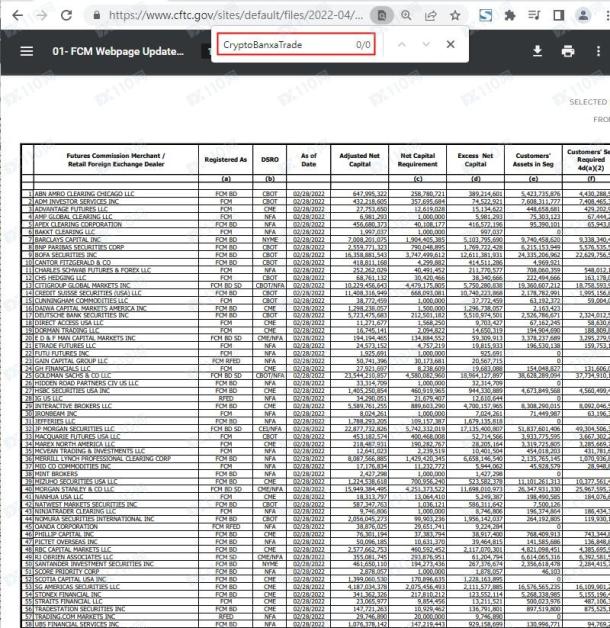Download the PDF document
610x628 pixels.
(538, 51)
